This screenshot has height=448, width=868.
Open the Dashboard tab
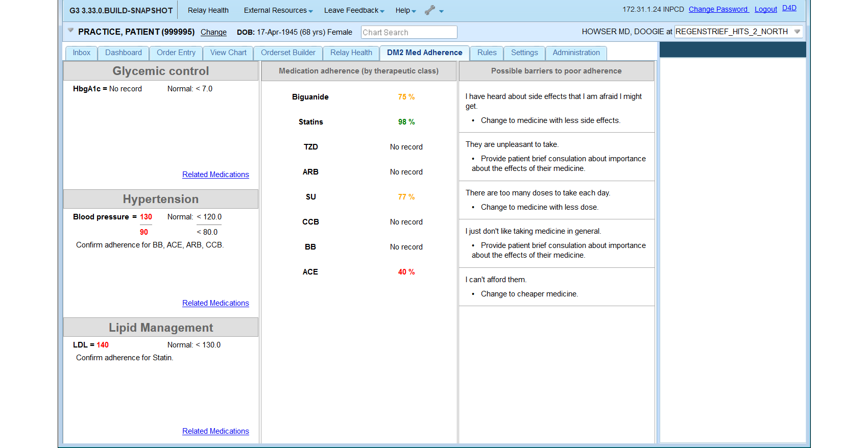coord(123,53)
